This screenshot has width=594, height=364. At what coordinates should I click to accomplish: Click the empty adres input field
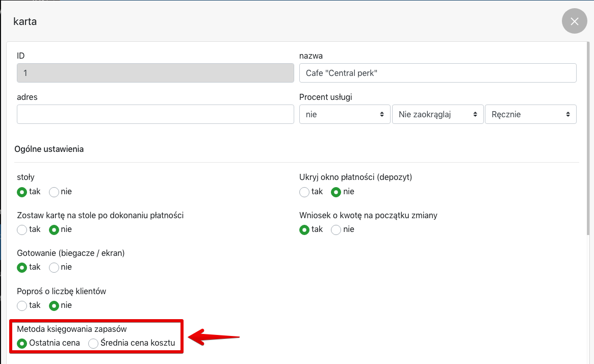156,114
